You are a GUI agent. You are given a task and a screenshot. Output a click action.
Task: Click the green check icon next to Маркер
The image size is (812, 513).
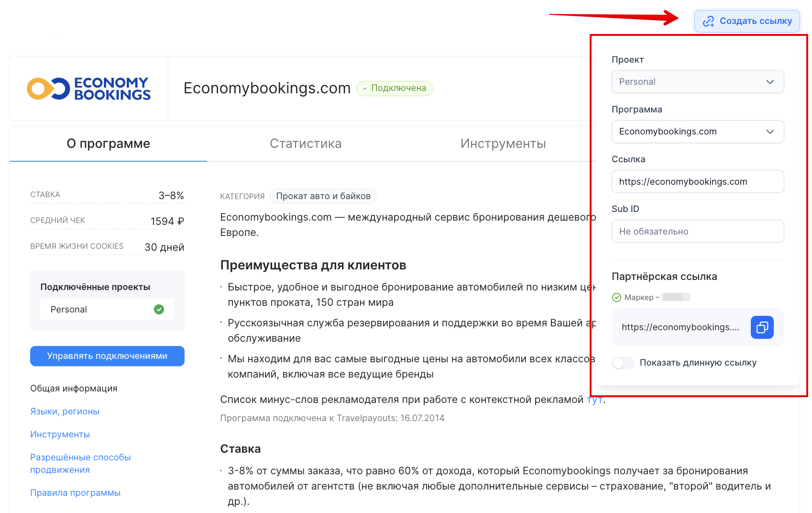[617, 298]
